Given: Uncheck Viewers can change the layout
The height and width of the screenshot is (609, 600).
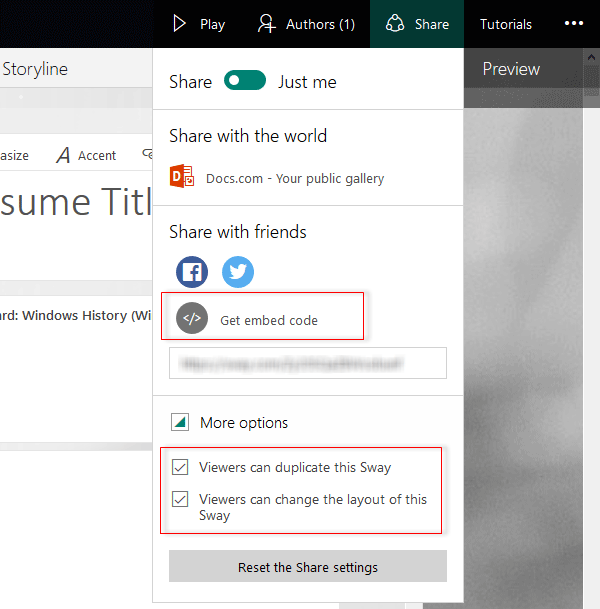Looking at the screenshot, I should point(180,499).
